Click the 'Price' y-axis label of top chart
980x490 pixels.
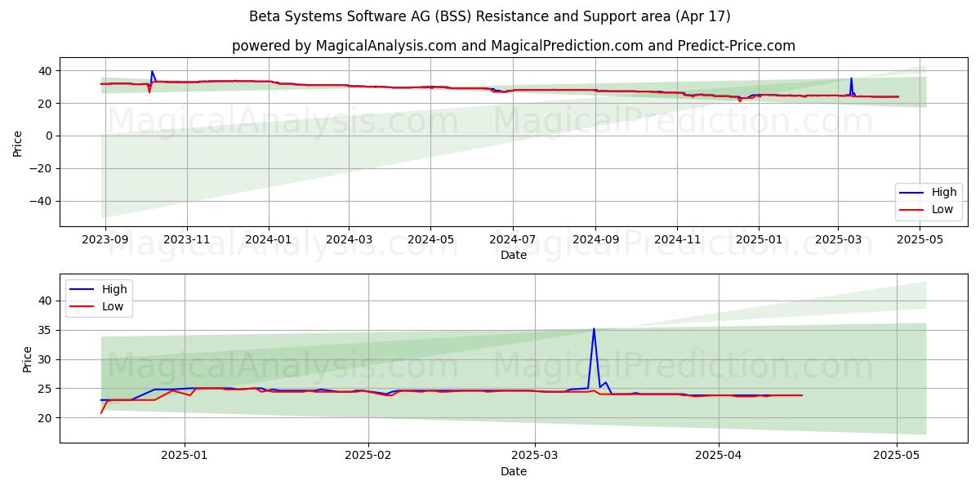pyautogui.click(x=18, y=142)
